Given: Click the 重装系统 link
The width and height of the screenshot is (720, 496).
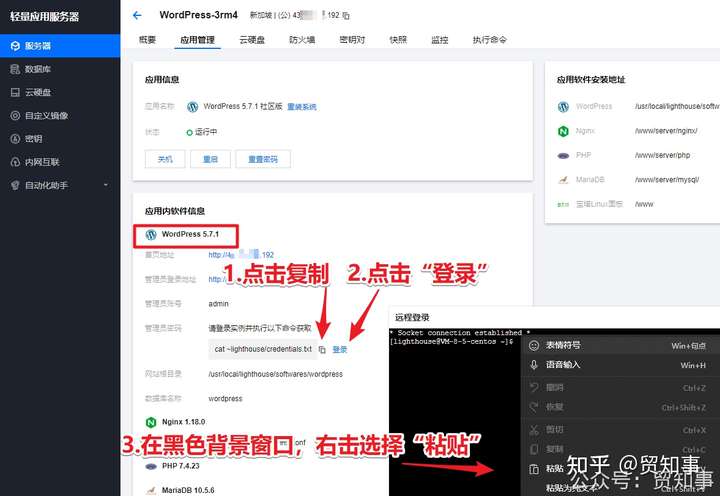Looking at the screenshot, I should click(x=302, y=107).
